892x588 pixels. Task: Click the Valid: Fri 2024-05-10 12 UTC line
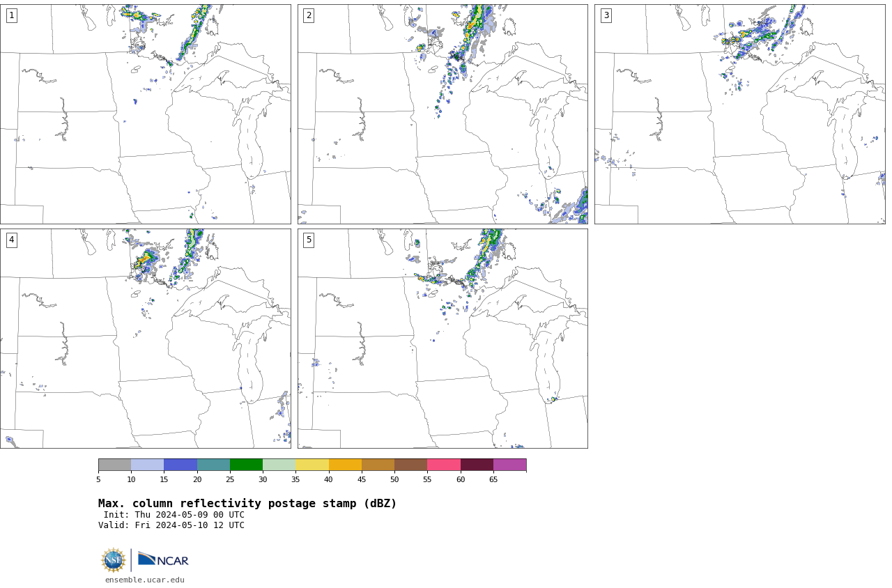click(x=171, y=525)
